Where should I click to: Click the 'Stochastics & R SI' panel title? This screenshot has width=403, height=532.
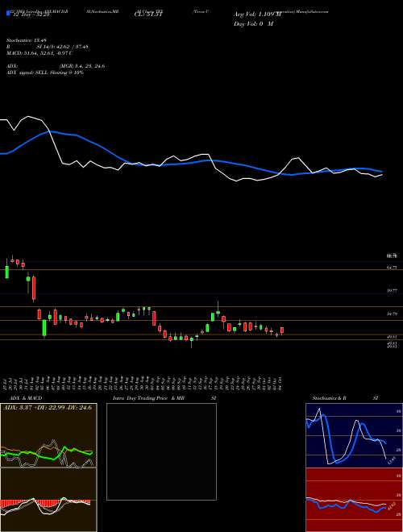point(345,398)
